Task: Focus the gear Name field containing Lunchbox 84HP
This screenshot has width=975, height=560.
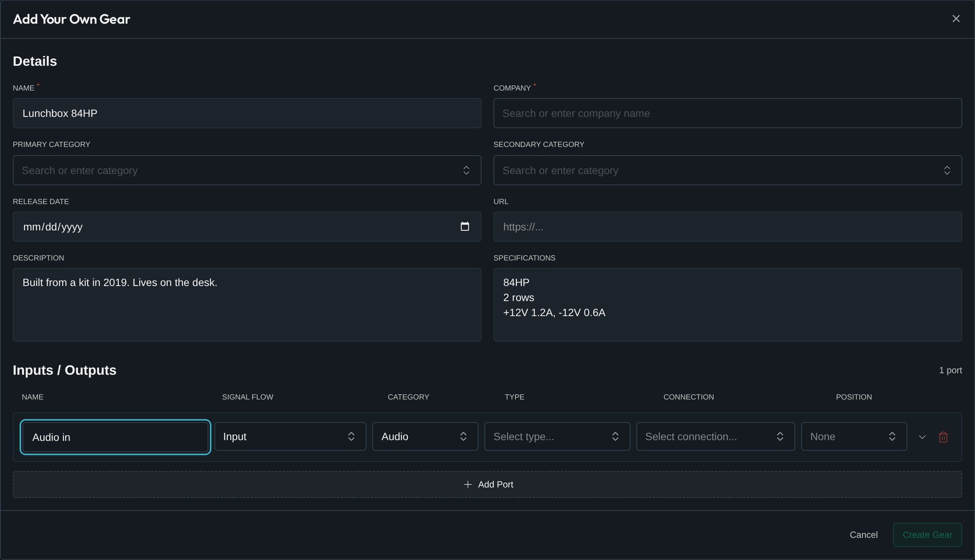Action: [x=247, y=113]
